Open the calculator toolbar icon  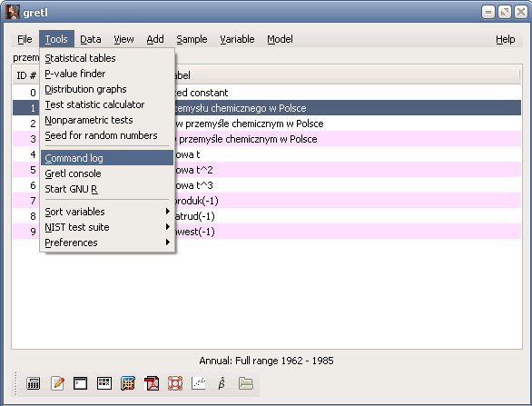pos(33,383)
